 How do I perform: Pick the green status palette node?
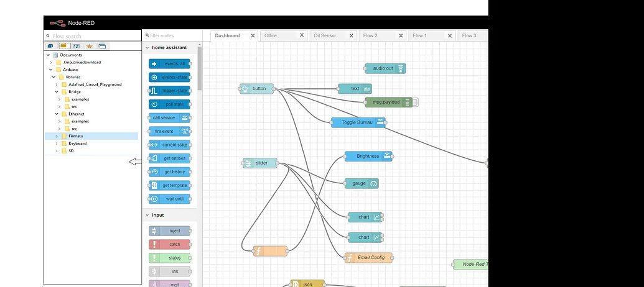pos(170,258)
